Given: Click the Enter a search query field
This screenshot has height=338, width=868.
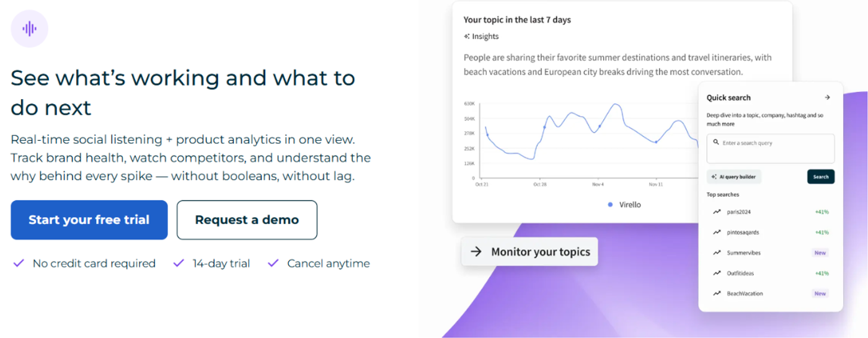Looking at the screenshot, I should pos(771,149).
